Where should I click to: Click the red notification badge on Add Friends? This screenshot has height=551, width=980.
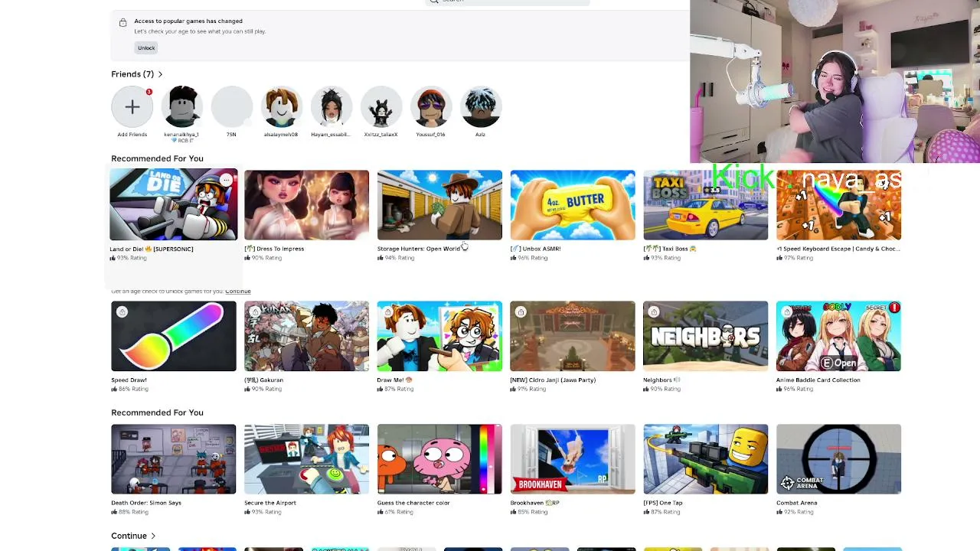pos(149,92)
